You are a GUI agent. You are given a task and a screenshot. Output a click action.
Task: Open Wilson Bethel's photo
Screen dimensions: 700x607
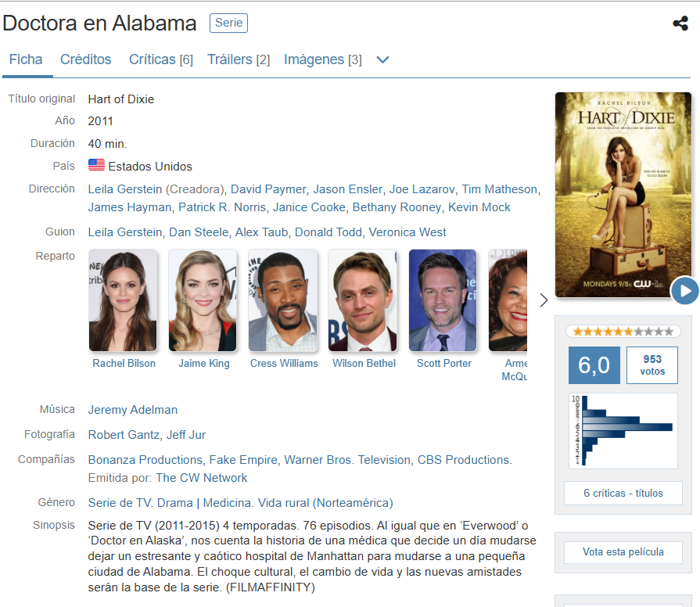point(362,300)
